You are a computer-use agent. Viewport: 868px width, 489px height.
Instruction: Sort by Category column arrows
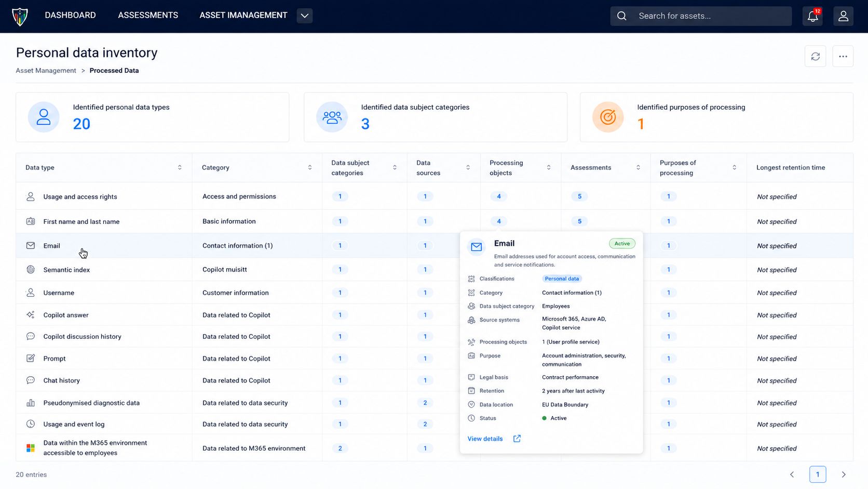coord(310,167)
